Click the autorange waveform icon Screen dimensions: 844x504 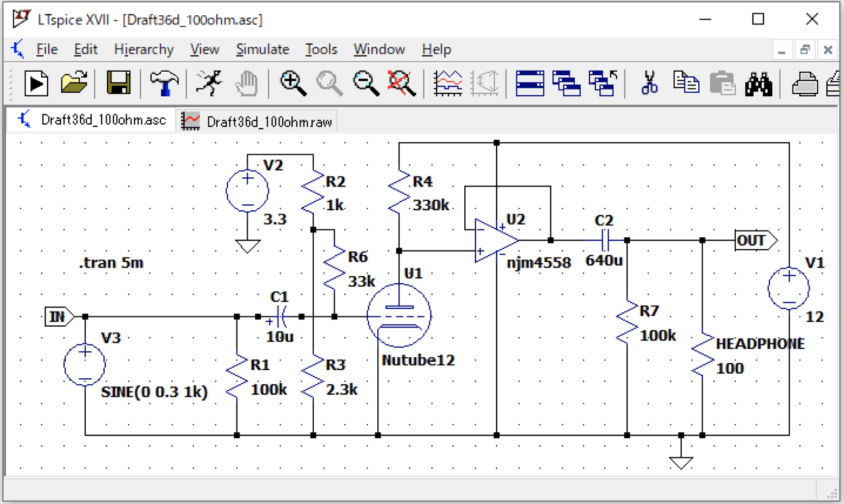[448, 83]
